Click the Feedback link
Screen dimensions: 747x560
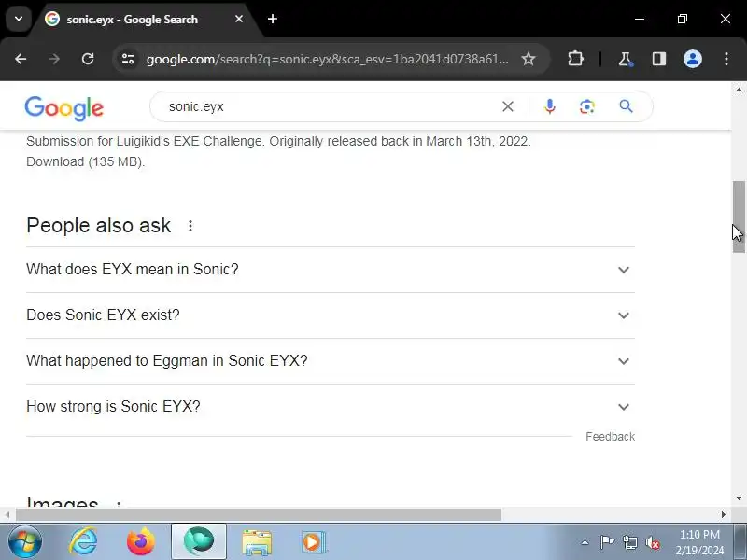click(x=611, y=437)
